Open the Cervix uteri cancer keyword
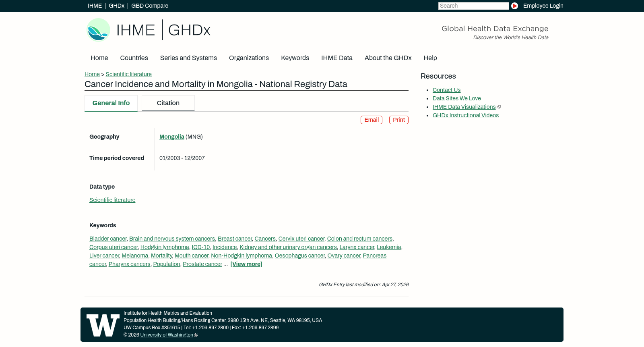This screenshot has width=644, height=347. [301, 239]
